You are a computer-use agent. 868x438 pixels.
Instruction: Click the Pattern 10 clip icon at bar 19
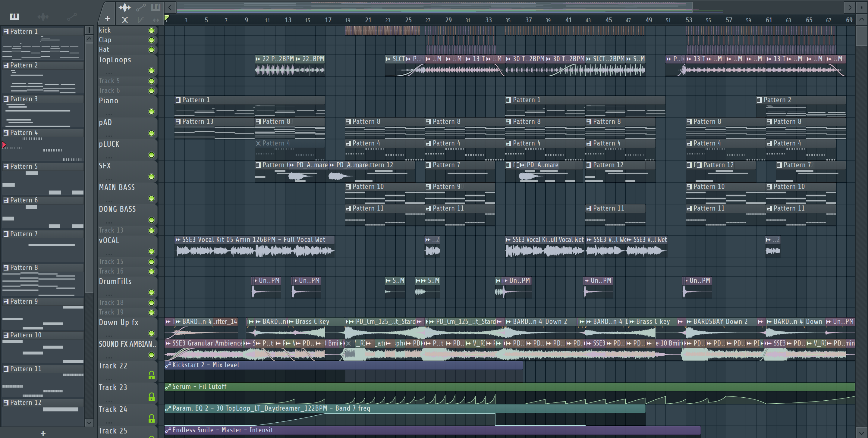point(348,187)
